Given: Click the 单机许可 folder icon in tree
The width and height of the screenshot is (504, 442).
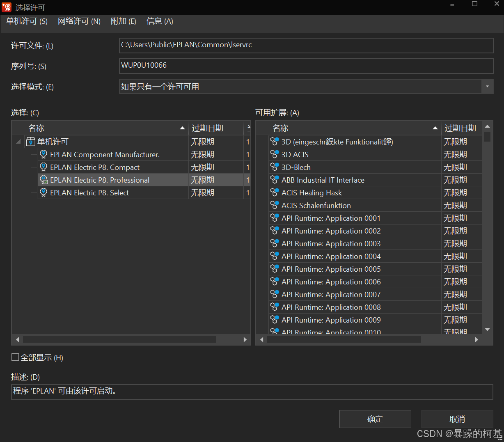Looking at the screenshot, I should pyautogui.click(x=31, y=142).
